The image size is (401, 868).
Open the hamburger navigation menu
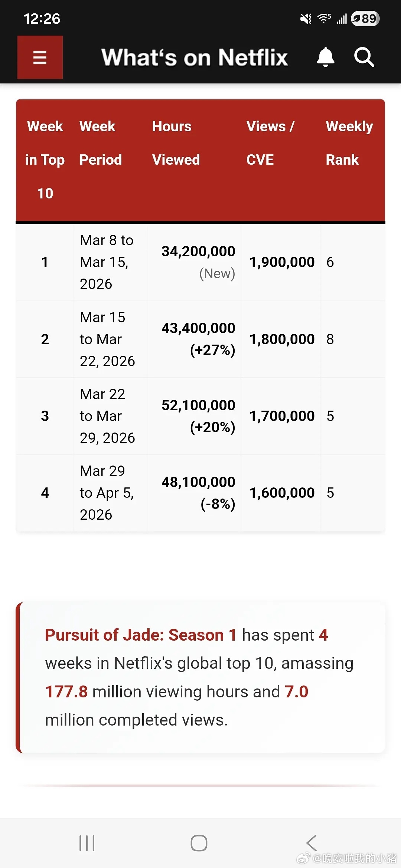click(x=40, y=57)
